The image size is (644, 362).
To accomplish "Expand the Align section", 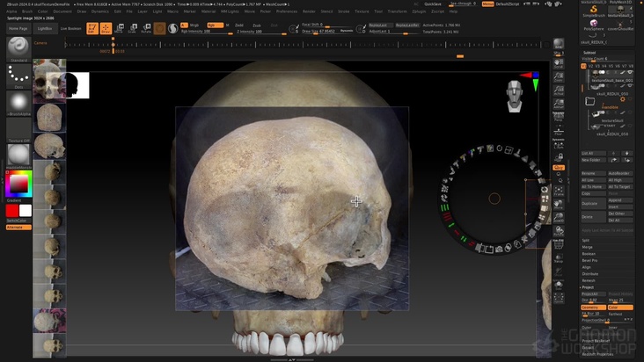I will coord(586,267).
